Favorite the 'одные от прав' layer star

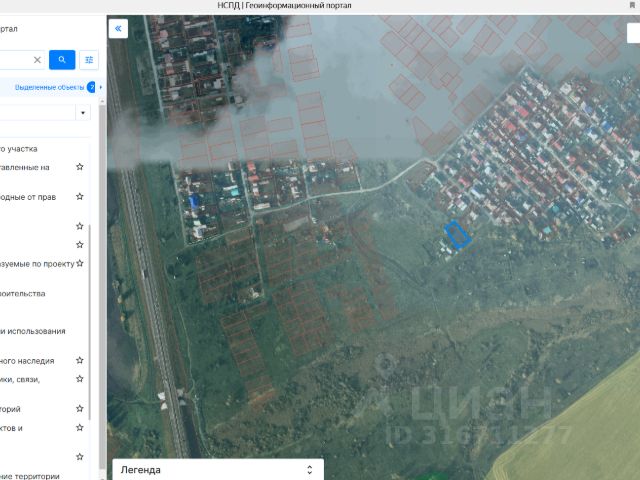pyautogui.click(x=80, y=196)
